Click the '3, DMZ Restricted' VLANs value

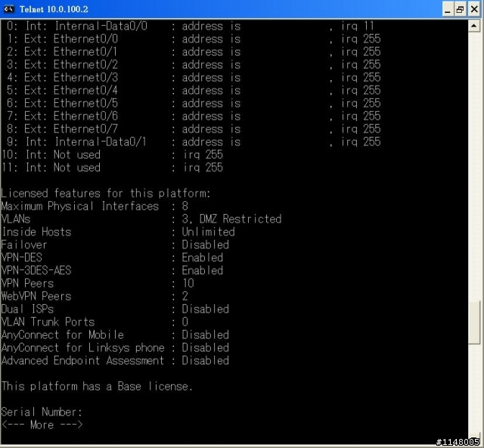click(x=231, y=219)
